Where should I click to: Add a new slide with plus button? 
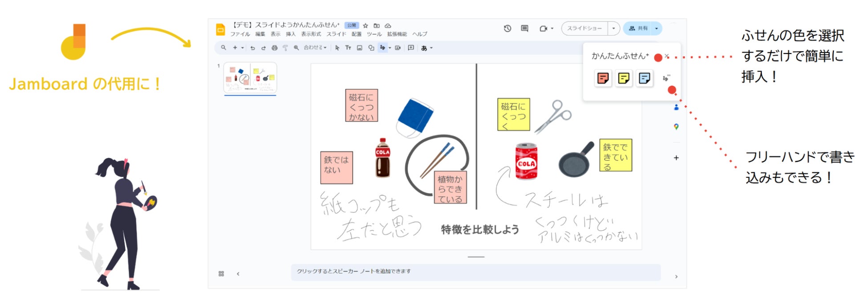pos(235,48)
